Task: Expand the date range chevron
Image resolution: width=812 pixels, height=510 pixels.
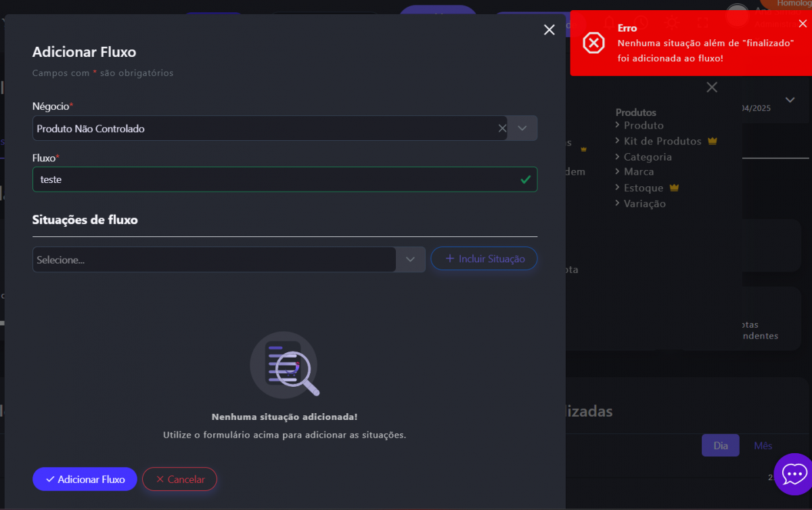Action: 790,100
